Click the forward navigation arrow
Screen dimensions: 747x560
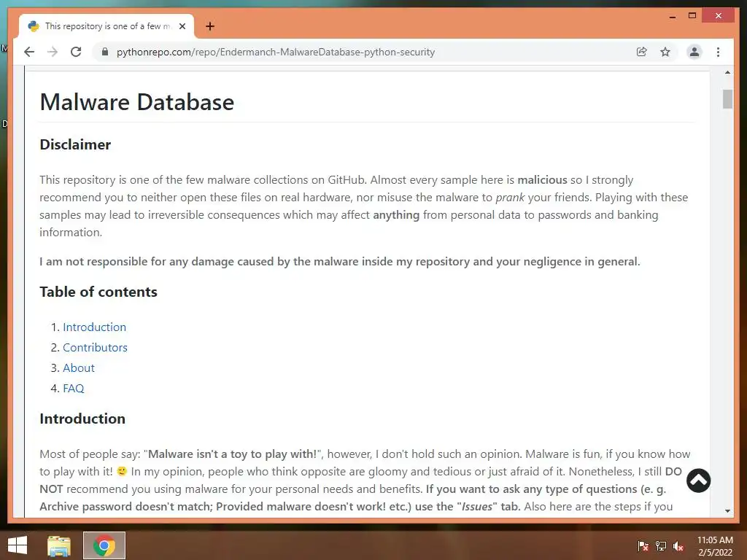[x=53, y=52]
